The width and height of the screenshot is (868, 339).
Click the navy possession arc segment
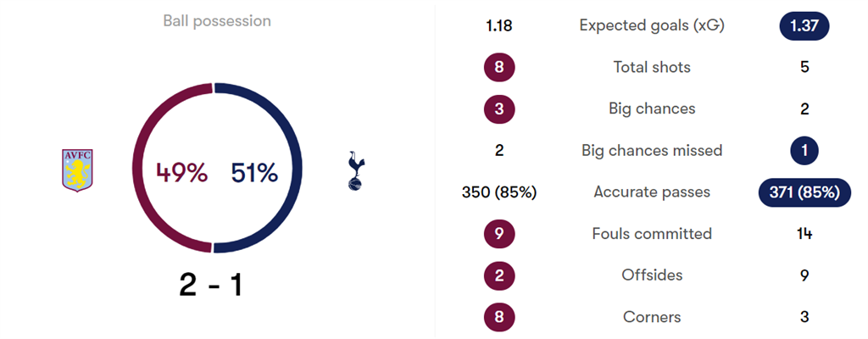298,169
